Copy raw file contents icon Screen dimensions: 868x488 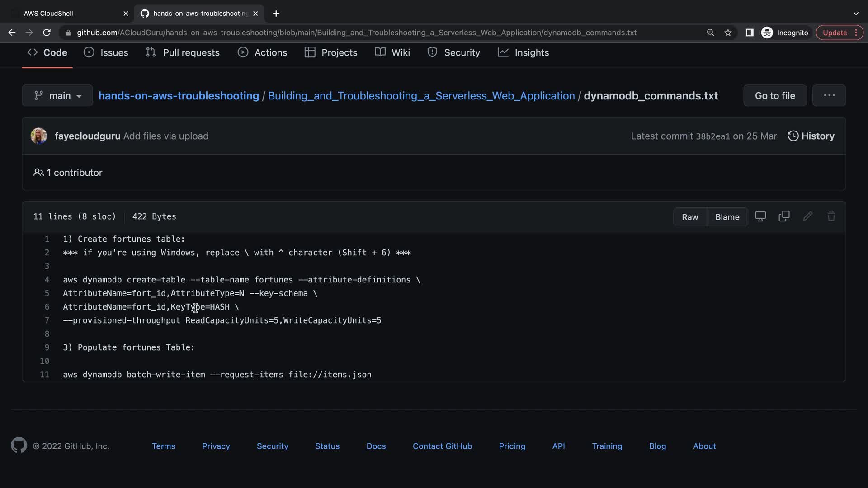[x=784, y=216]
